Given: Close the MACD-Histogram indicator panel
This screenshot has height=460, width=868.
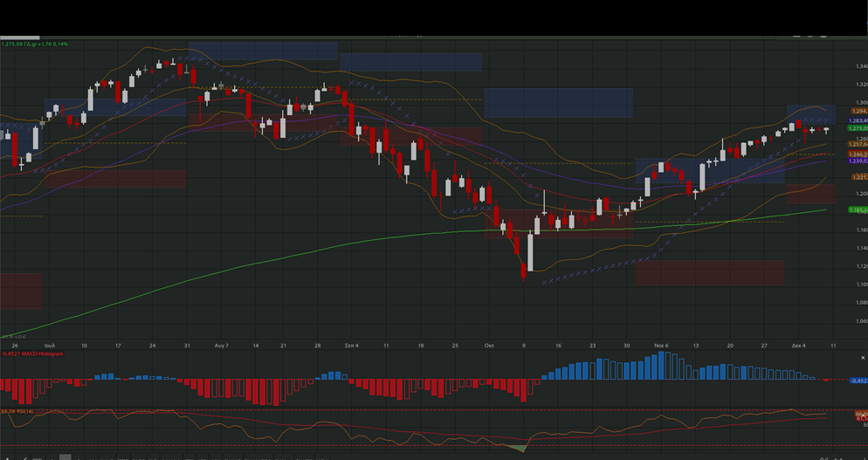Looking at the screenshot, I should click(x=863, y=358).
